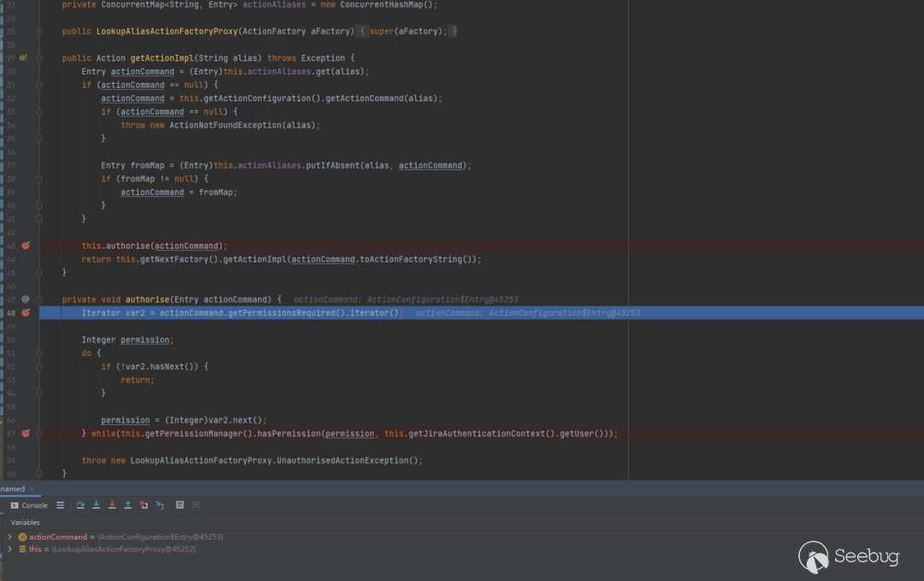Click the override marker on line 29

coord(24,58)
